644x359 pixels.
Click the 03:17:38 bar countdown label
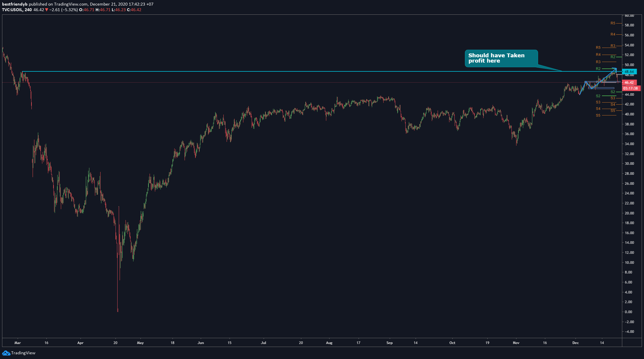(631, 88)
